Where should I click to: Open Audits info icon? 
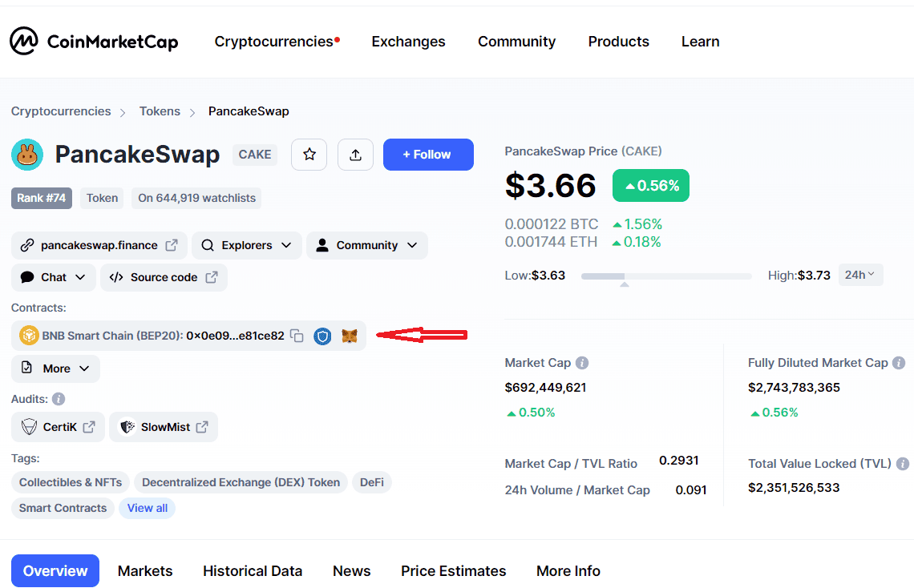click(x=59, y=399)
